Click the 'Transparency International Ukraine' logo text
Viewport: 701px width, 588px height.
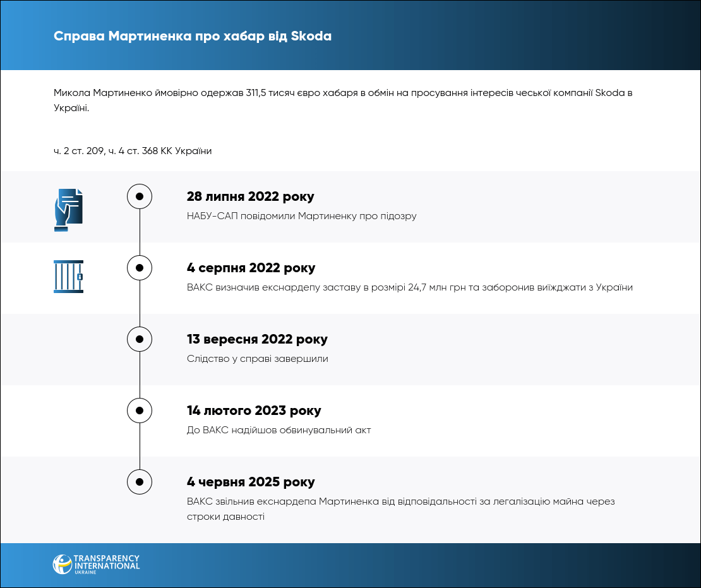(x=106, y=563)
